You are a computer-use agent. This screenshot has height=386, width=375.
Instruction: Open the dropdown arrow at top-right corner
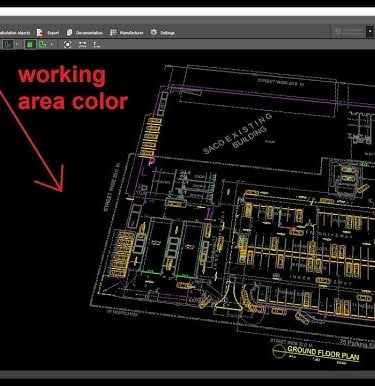(370, 32)
